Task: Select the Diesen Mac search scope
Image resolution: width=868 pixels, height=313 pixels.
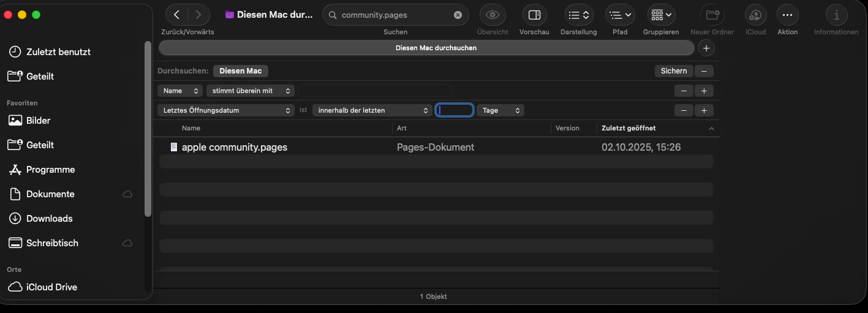Action: coord(240,71)
